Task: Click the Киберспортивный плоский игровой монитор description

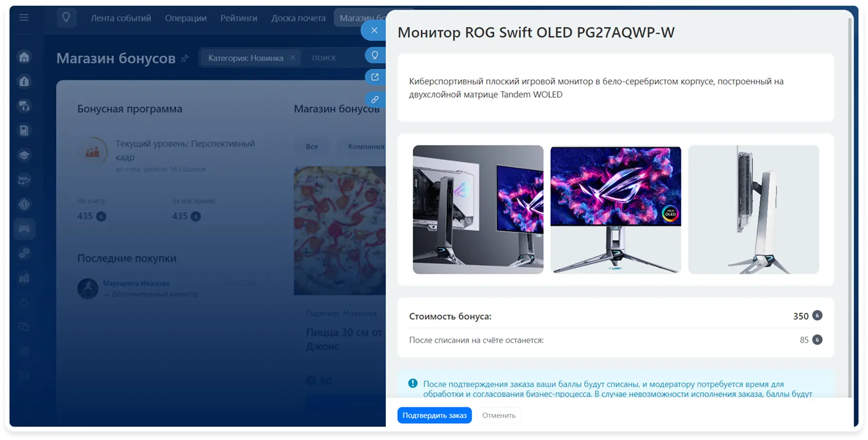Action: point(596,88)
